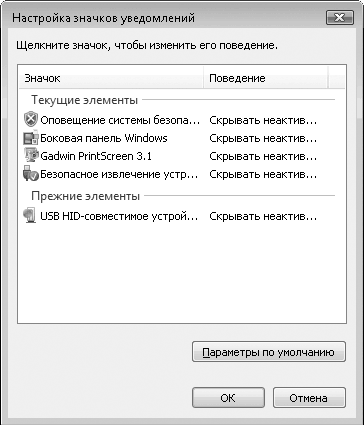This screenshot has width=364, height=425.
Task: Open behavior dropdown for Боковая панель Windows
Action: click(263, 138)
